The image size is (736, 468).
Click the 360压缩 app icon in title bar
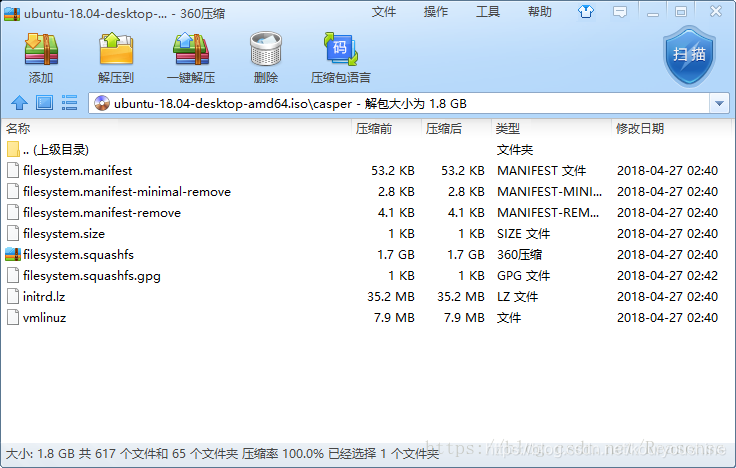12,14
